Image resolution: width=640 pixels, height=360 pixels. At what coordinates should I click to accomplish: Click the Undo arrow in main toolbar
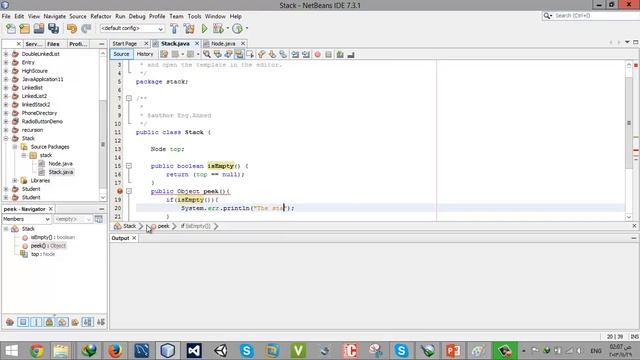point(72,29)
